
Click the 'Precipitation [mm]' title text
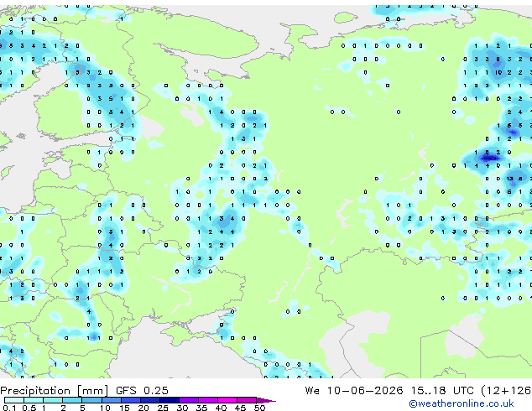click(55, 391)
